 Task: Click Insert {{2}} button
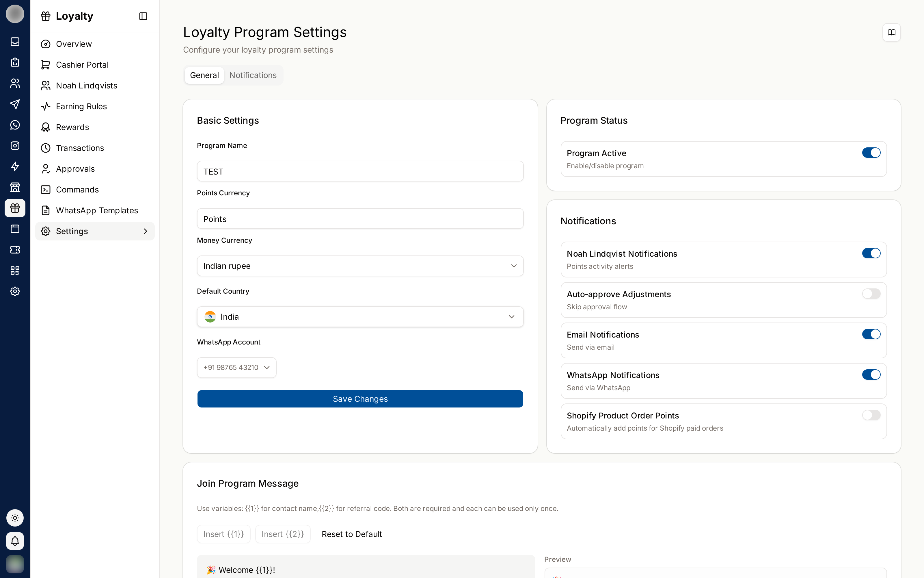(283, 534)
